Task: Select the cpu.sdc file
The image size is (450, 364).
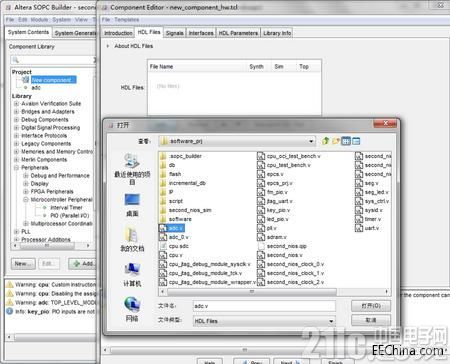Action: pos(174,246)
